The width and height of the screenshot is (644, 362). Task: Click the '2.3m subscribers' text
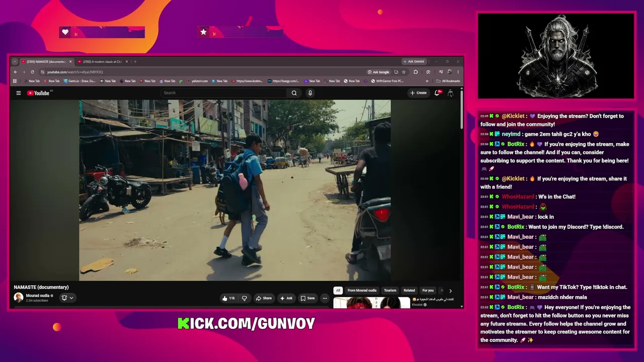(37, 301)
